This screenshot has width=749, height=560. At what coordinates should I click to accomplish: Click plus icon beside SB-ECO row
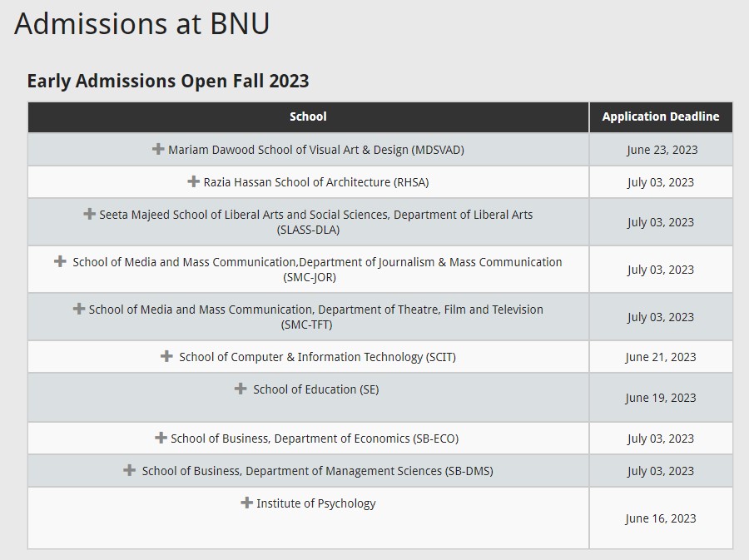coord(161,438)
